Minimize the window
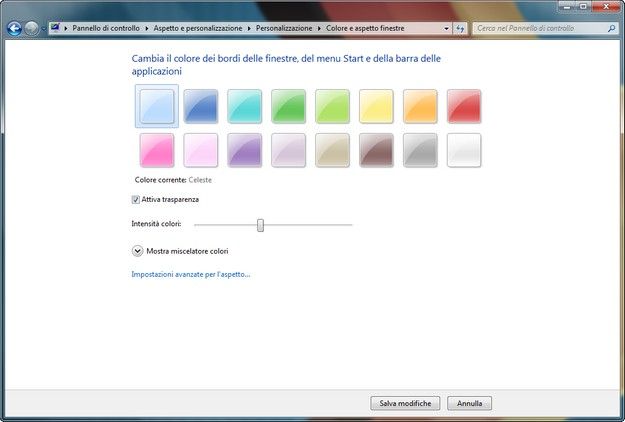The height and width of the screenshot is (422, 625). [567, 6]
